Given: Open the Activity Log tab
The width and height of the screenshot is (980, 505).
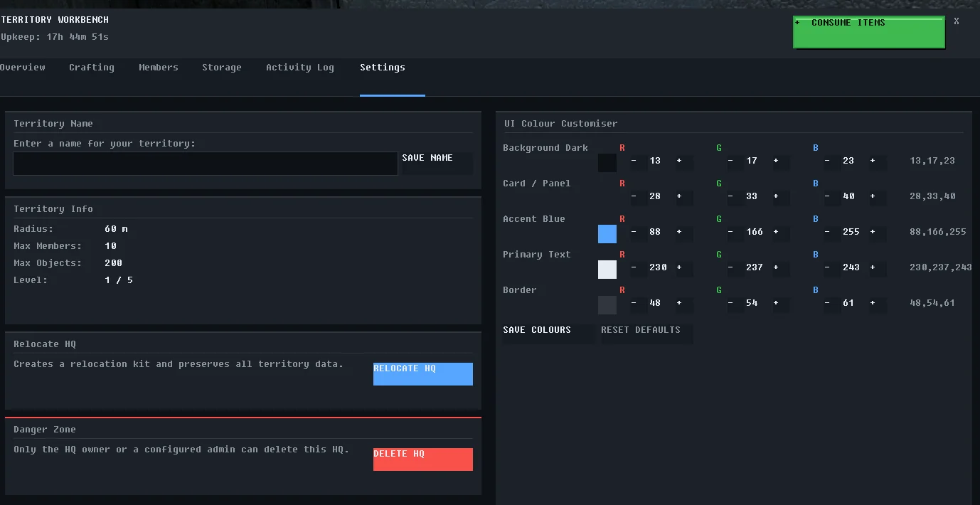Looking at the screenshot, I should click(300, 68).
